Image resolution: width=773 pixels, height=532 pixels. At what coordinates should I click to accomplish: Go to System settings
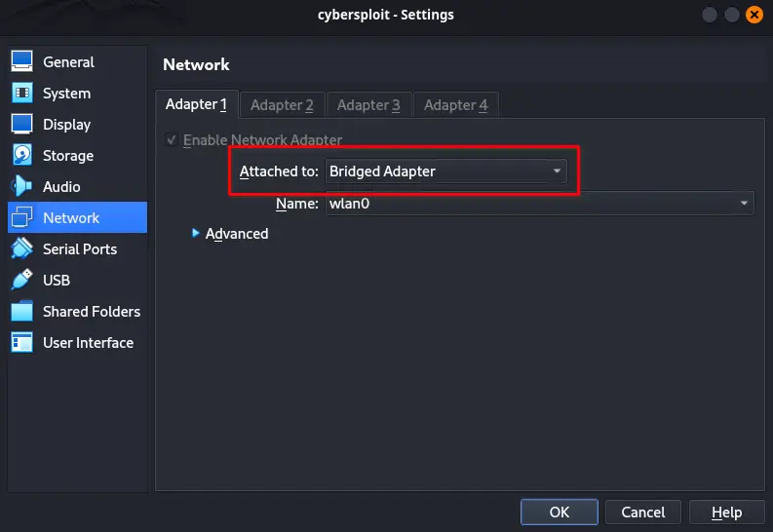77,94
